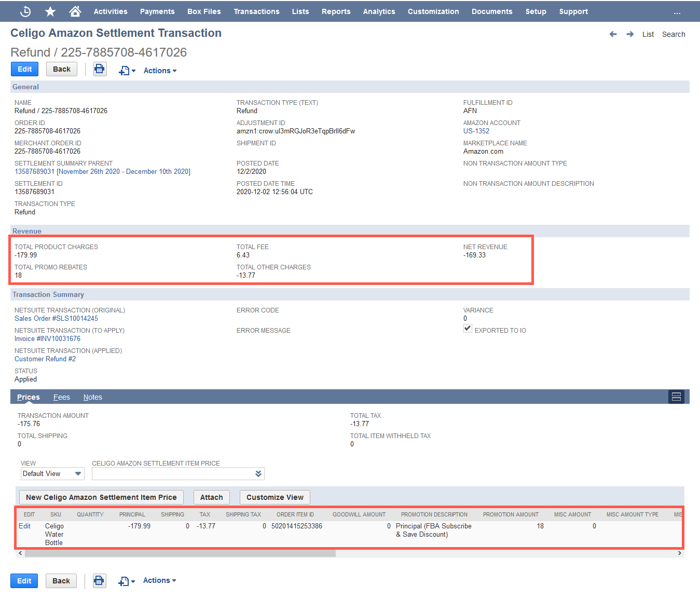Image resolution: width=700 pixels, height=599 pixels.
Task: Click the bottom Edit button
Action: click(x=24, y=581)
